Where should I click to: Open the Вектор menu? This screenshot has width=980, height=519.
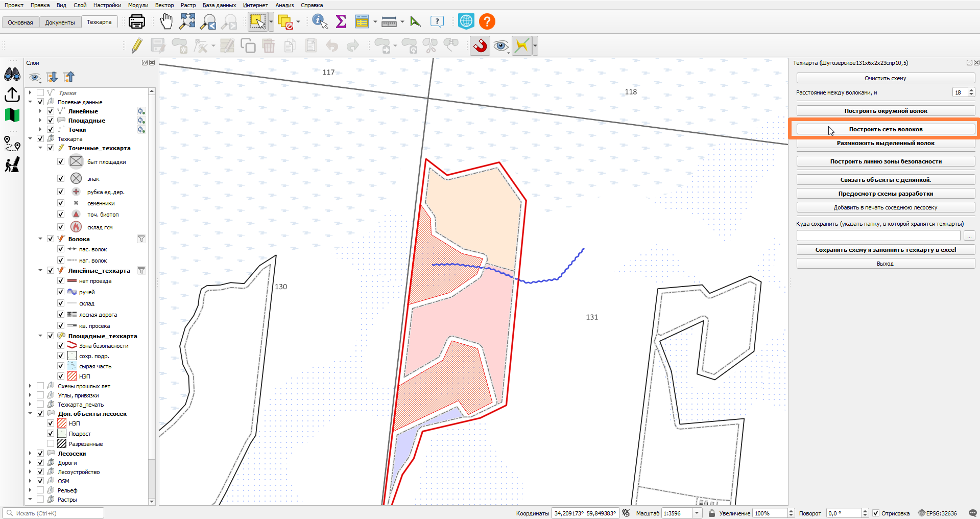coord(164,5)
